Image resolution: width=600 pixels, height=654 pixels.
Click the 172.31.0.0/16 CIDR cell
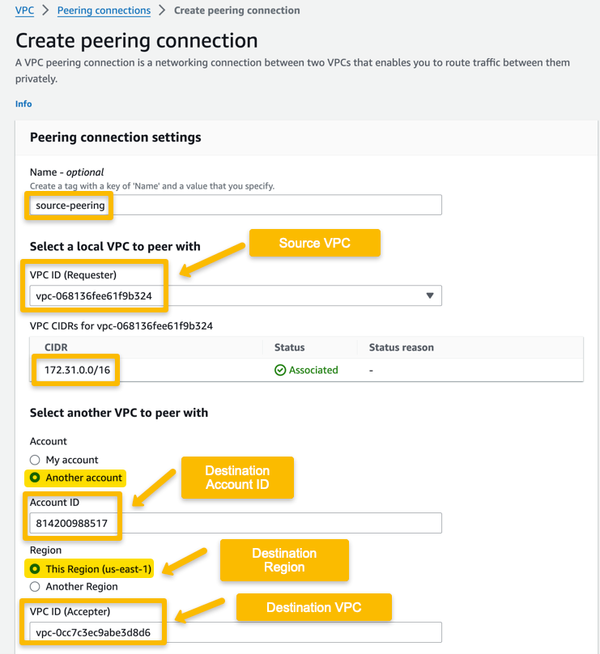tap(79, 370)
